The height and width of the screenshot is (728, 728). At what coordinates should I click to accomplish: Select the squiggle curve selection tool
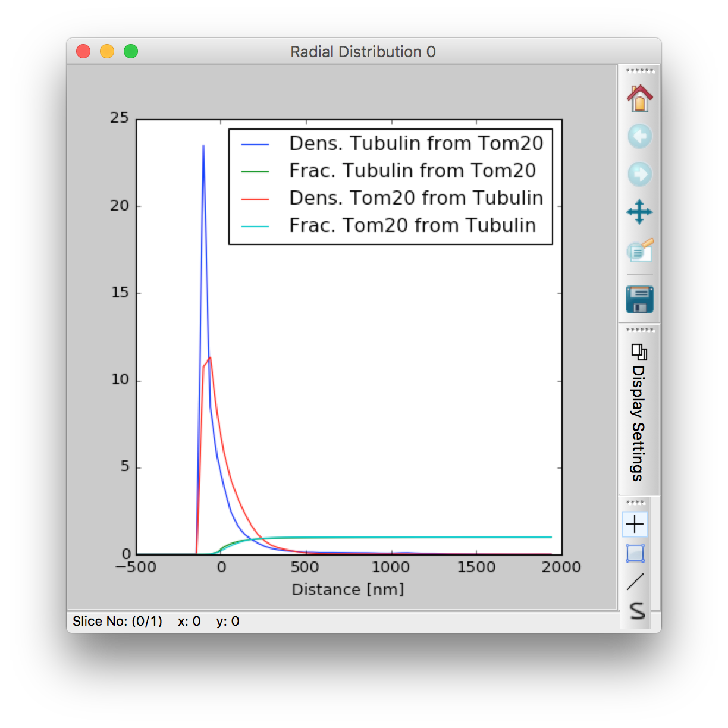click(636, 611)
